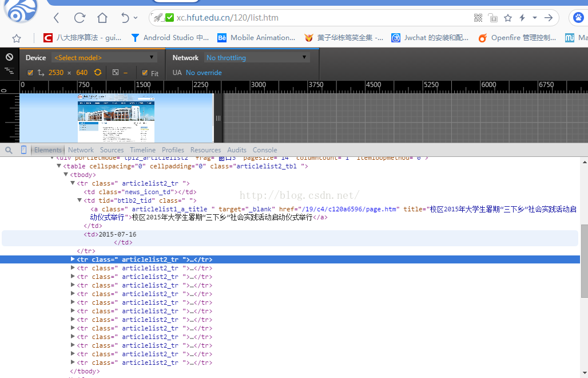Go back with the browser back arrow
Image resolution: width=588 pixels, height=378 pixels.
tap(57, 18)
